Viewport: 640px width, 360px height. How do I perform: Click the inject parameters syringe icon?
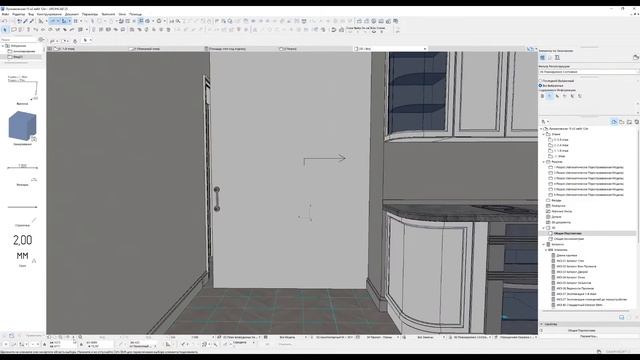click(31, 21)
